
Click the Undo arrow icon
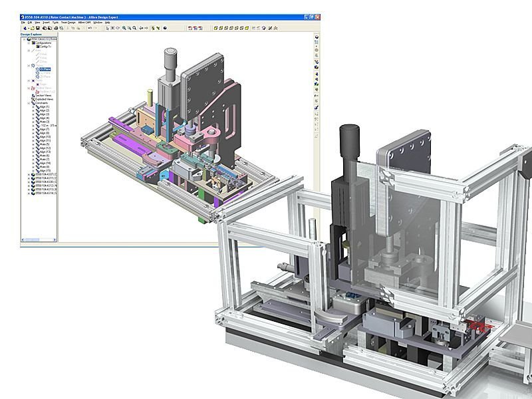[89, 28]
